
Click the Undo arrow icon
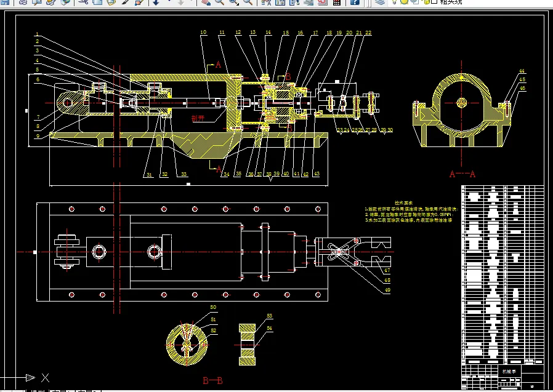coord(156,2)
